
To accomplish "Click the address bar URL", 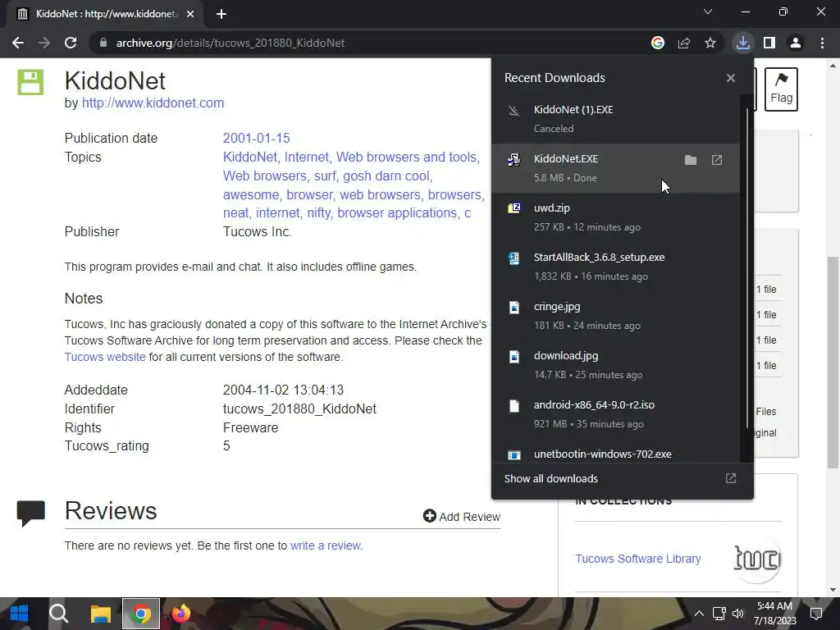I will point(231,43).
